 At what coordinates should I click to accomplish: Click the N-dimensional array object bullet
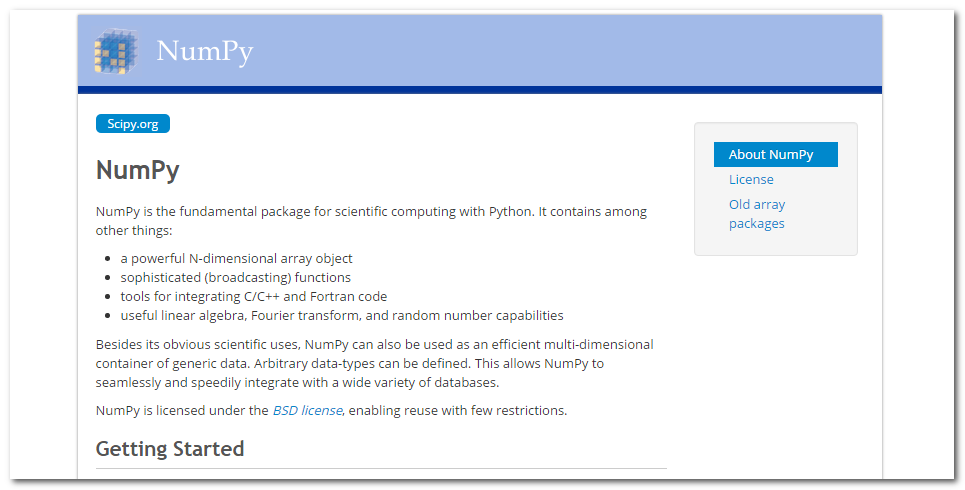pos(236,259)
